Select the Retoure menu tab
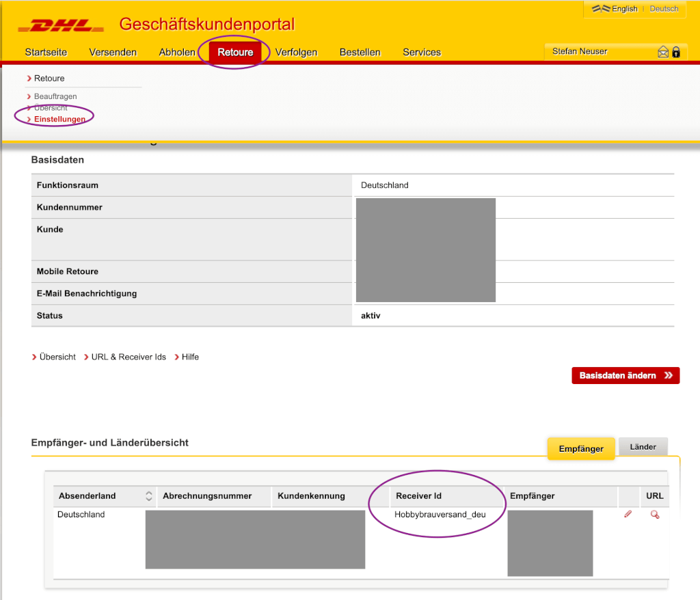The image size is (700, 600). 235,52
